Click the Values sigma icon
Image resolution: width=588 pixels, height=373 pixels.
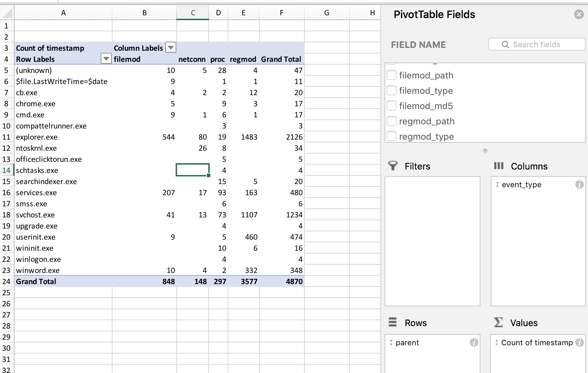498,323
